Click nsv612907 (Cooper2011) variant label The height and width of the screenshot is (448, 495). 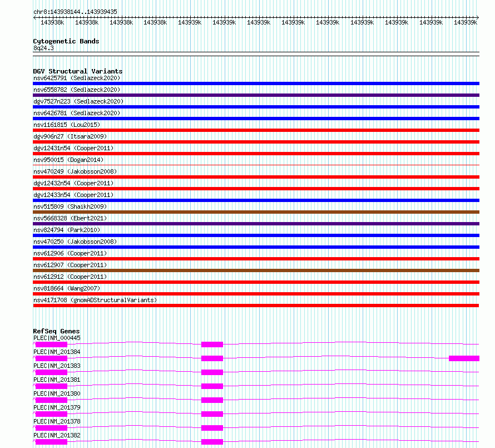tap(70, 265)
